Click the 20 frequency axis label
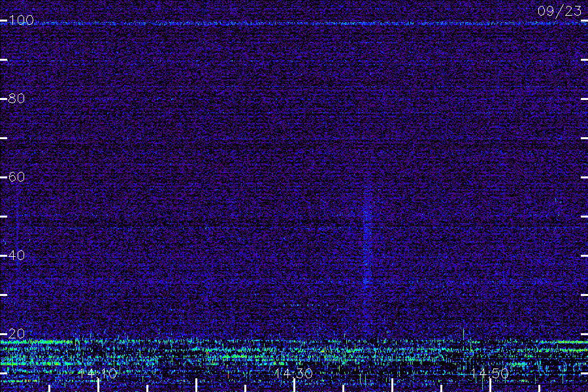The image size is (588, 392). click(16, 333)
